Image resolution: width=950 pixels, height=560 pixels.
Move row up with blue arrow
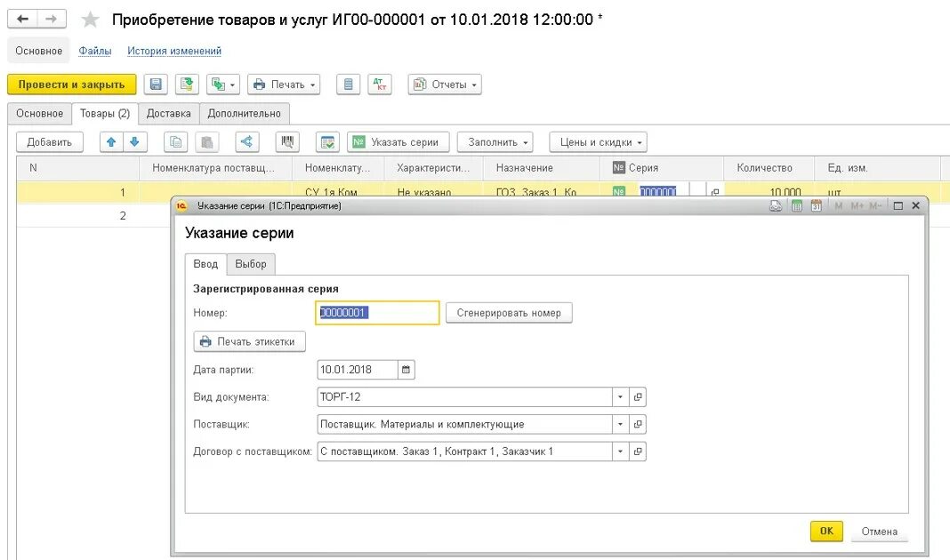point(111,142)
